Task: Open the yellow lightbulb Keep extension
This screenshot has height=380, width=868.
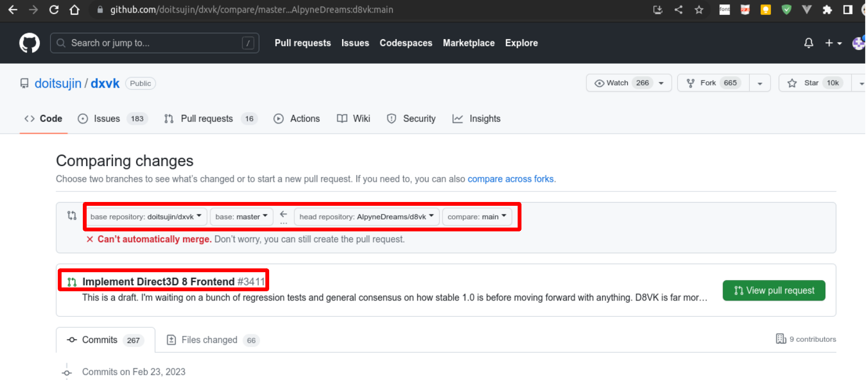Action: click(x=766, y=9)
